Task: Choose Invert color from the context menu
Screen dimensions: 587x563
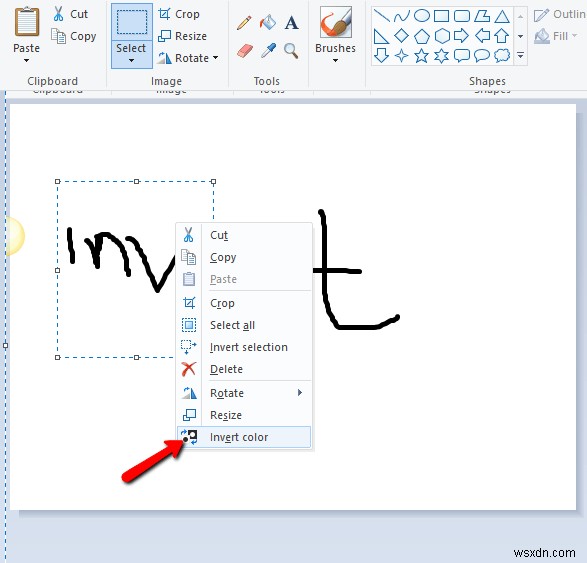Action: point(244,437)
